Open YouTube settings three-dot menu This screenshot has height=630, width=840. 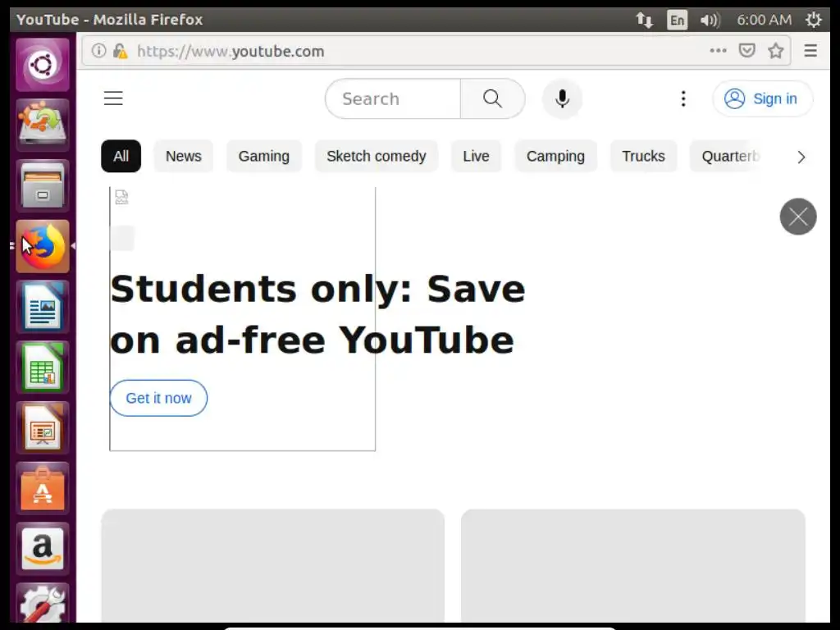pyautogui.click(x=683, y=98)
